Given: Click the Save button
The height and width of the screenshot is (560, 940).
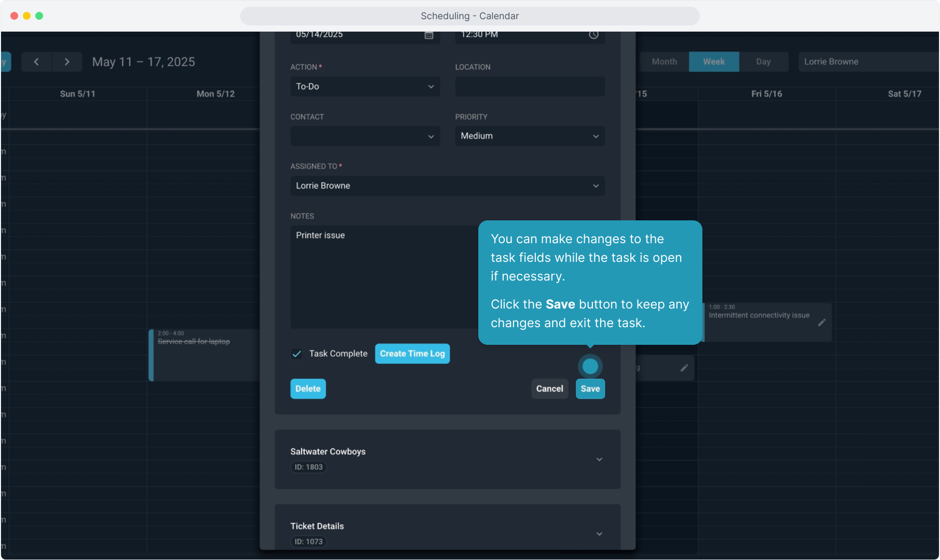Looking at the screenshot, I should 590,389.
